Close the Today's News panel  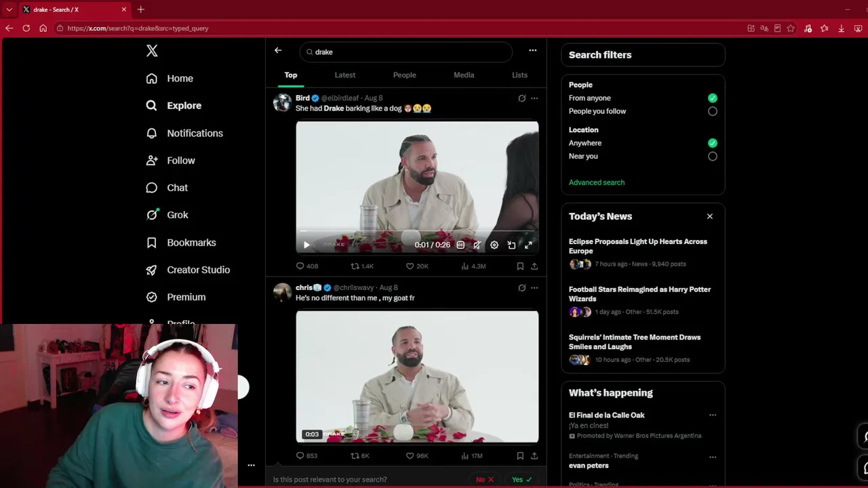click(710, 216)
